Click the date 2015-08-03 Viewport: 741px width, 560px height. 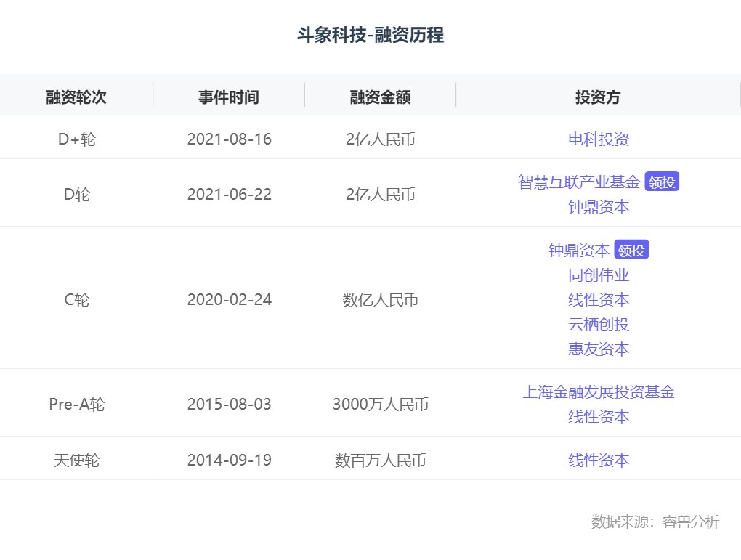point(229,404)
